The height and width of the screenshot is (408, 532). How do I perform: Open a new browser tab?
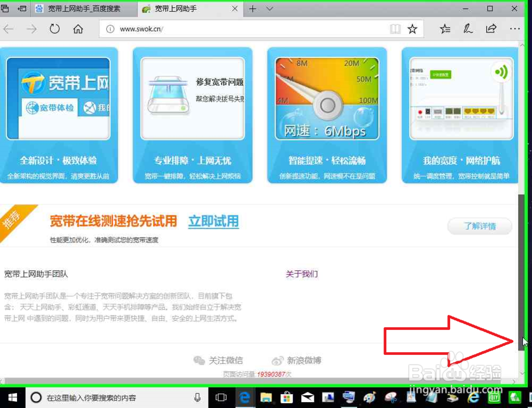tap(252, 9)
